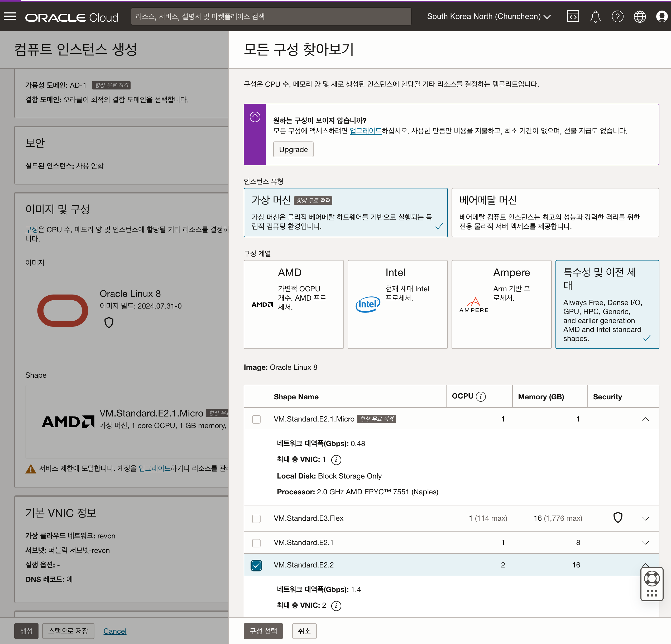Screen dimensions: 671x644
Task: Check the VM.Standard.E3.Flex shape checkbox
Action: [x=256, y=518]
